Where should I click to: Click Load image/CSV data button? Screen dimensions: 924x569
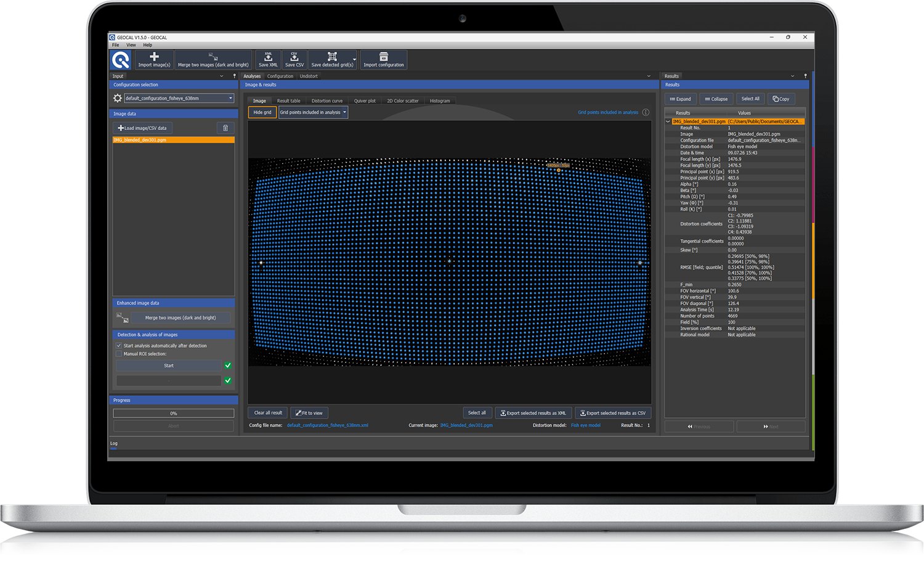click(142, 128)
